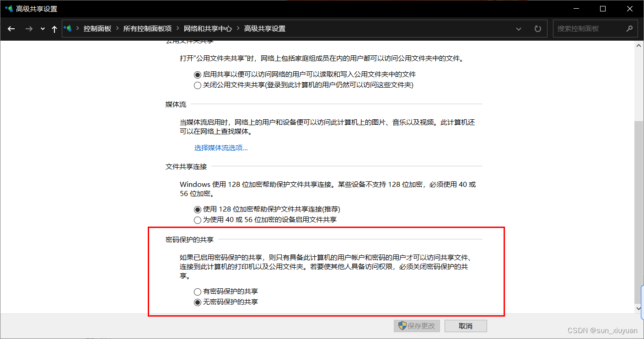644x339 pixels.
Task: Go forward using the forward arrow
Action: tap(29, 29)
